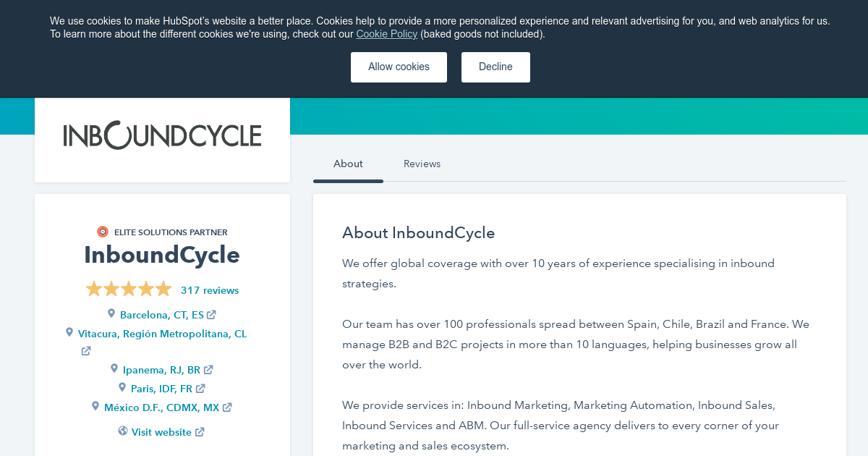
Task: Click the external-link icon beside México D.F., CDMX
Action: tap(228, 407)
